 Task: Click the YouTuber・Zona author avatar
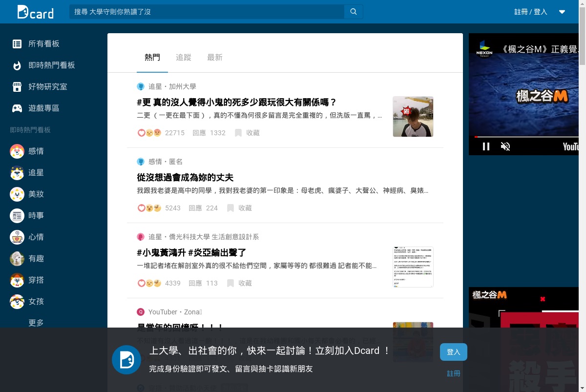[141, 312]
